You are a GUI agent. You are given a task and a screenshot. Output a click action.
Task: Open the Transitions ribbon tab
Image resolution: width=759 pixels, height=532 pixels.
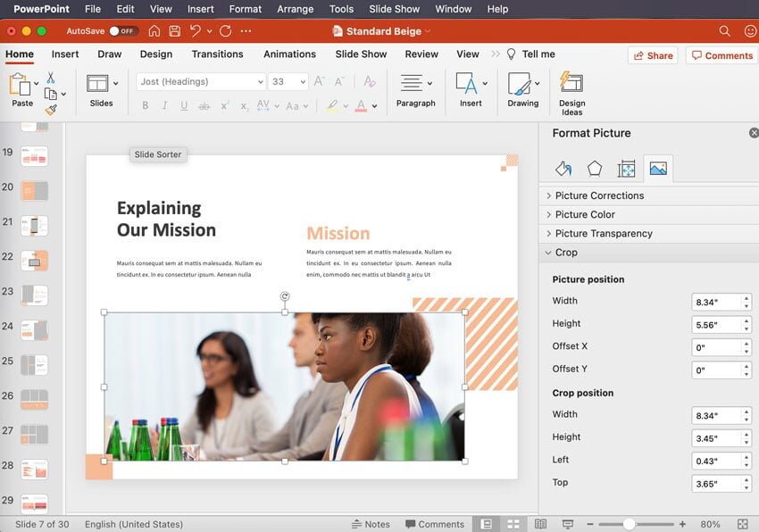click(x=217, y=54)
